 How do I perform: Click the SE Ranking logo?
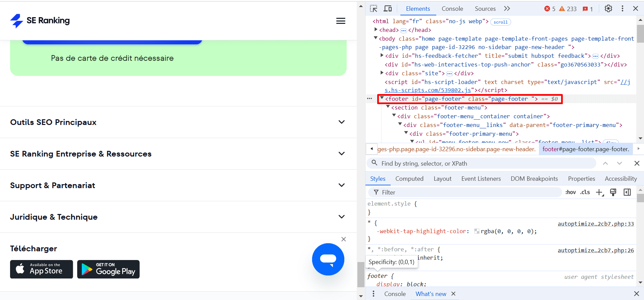(40, 21)
